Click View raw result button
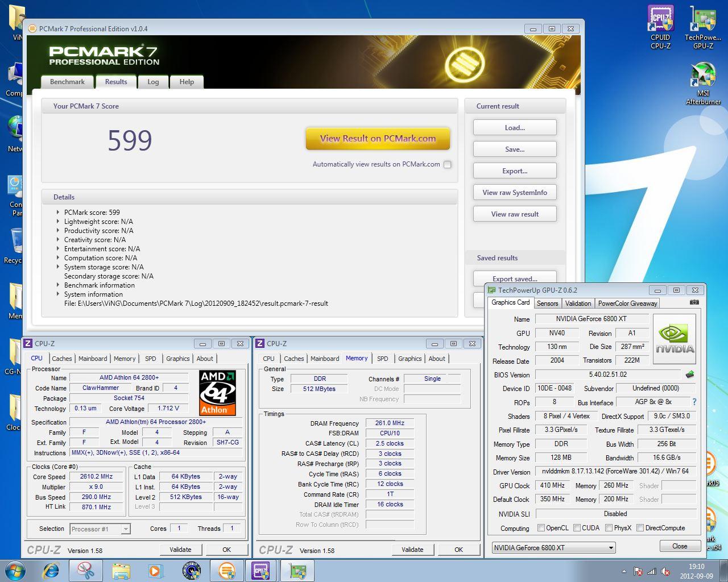Image resolution: width=728 pixels, height=582 pixels. pyautogui.click(x=515, y=214)
